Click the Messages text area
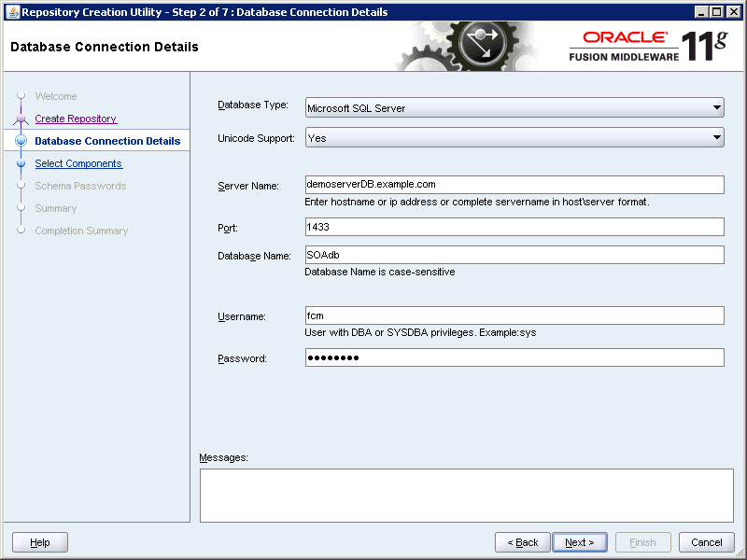747x560 pixels. coord(462,496)
